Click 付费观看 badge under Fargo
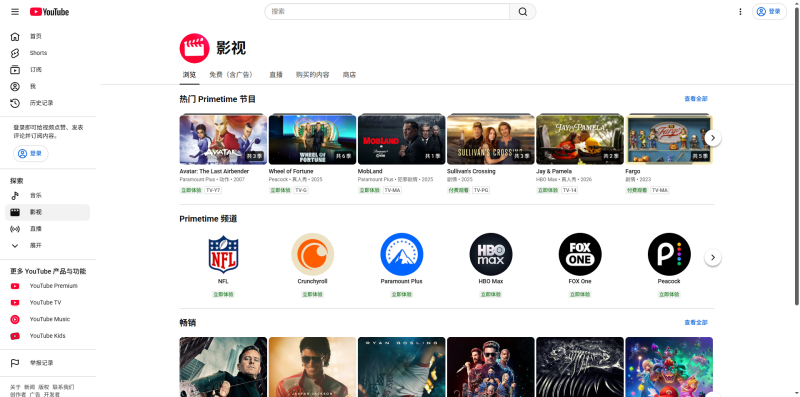 click(637, 190)
